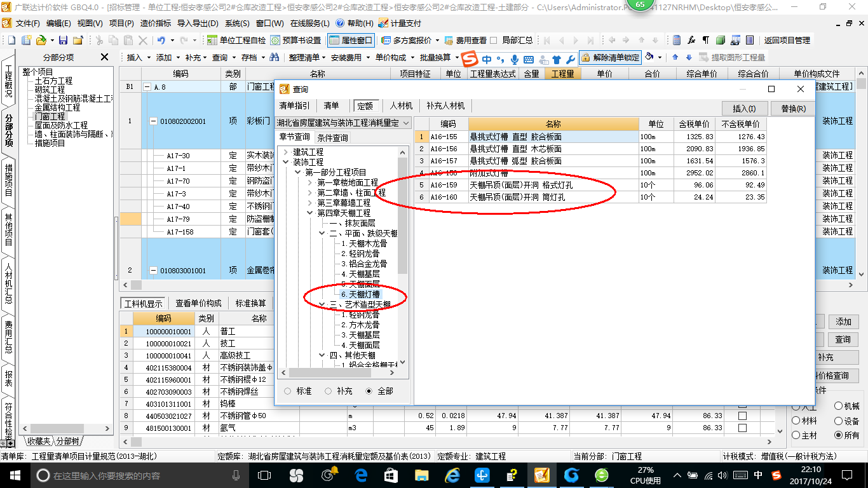Click the 插入(I) button in the query dialog

pyautogui.click(x=745, y=109)
